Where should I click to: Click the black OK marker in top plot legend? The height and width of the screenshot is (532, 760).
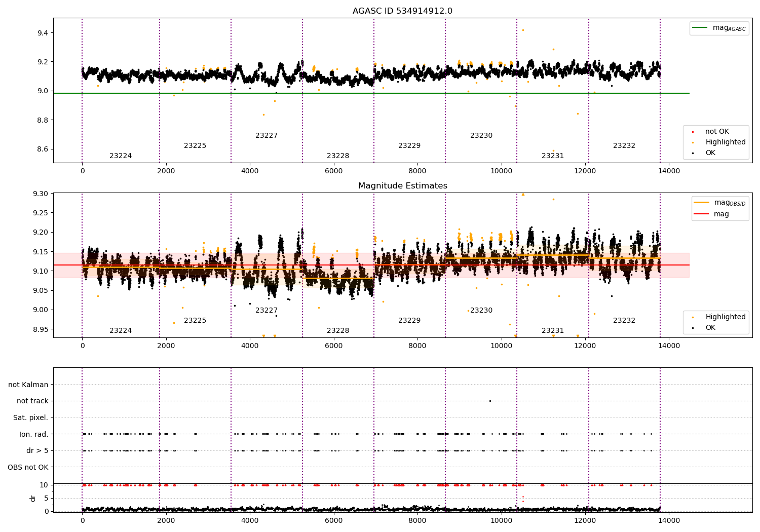(693, 153)
